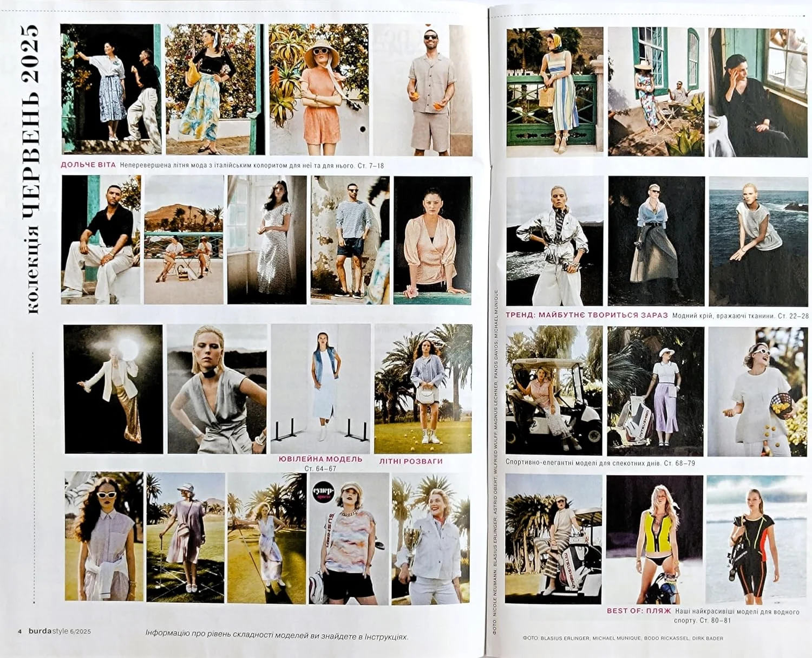Click the ЮВІЛЕЙНА МОДЕЛЬ heading
The image size is (812, 658).
coord(320,459)
